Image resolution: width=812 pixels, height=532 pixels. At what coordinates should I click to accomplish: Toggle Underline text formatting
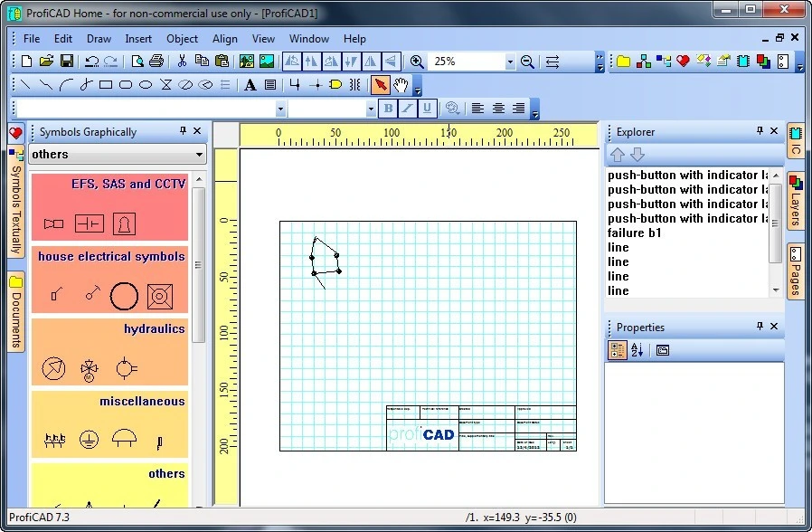(x=427, y=109)
